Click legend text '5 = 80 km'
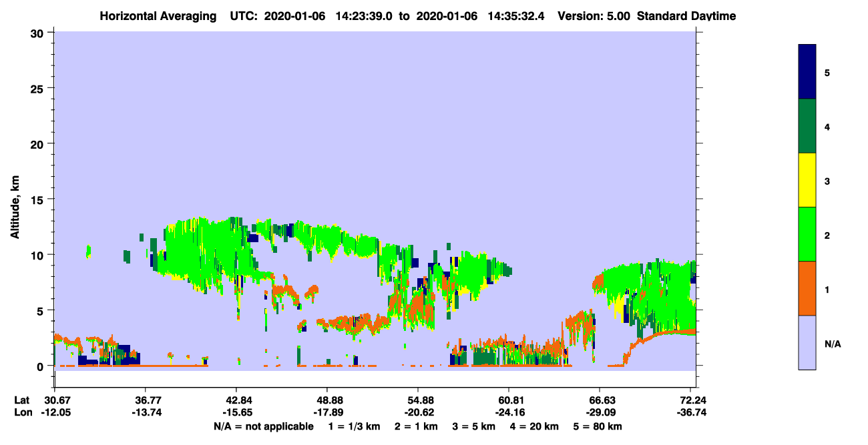 [x=598, y=426]
